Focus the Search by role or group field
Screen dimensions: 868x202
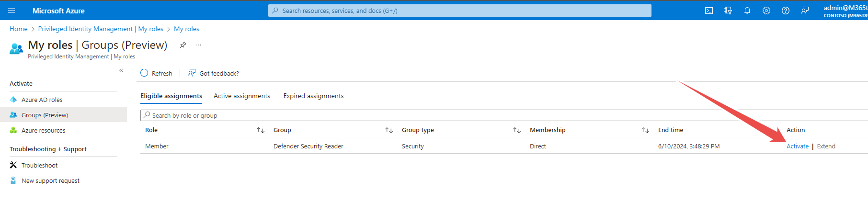504,115
